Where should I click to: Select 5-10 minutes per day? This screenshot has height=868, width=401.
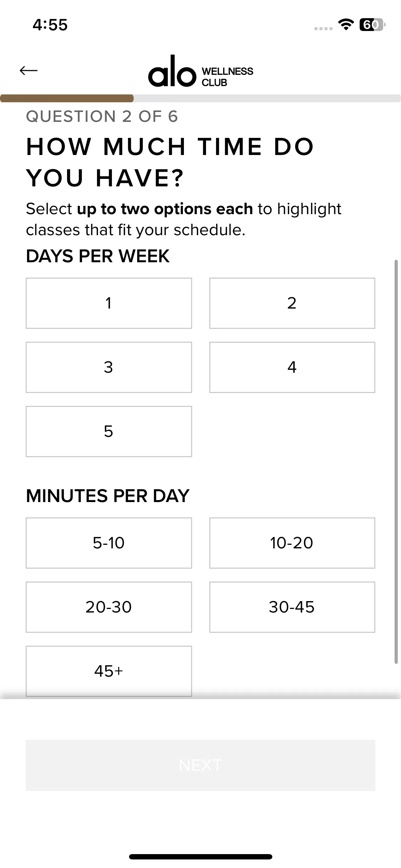pos(109,543)
